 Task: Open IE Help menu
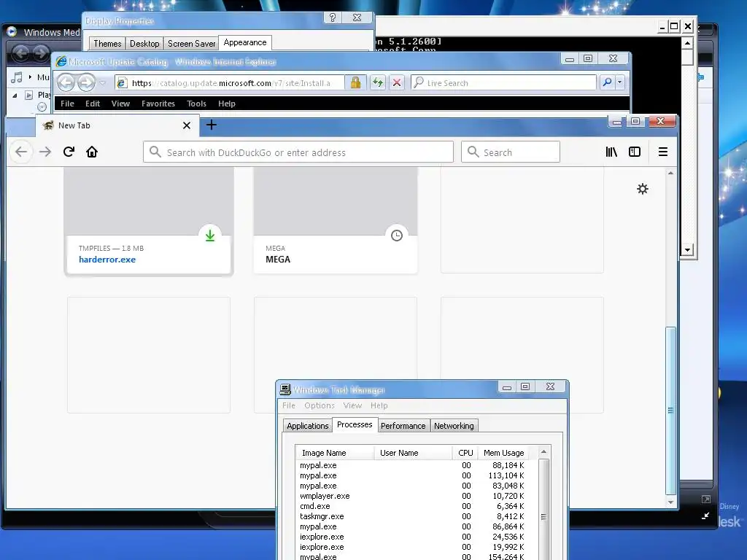tap(227, 104)
